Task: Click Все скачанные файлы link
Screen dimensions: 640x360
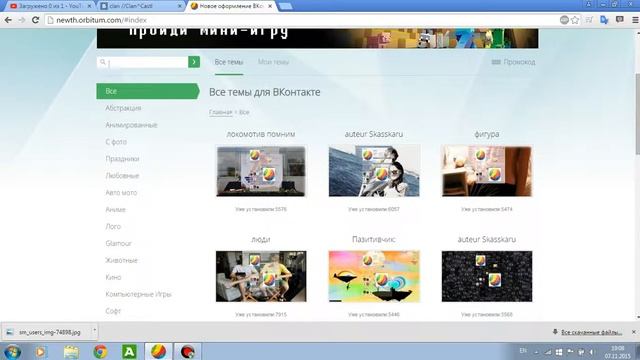Action: point(591,332)
